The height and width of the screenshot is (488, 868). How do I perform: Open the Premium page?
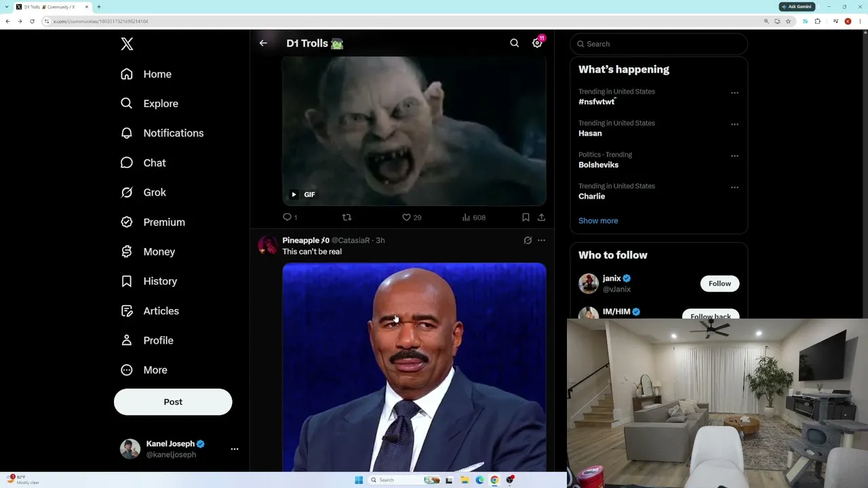[x=153, y=222]
